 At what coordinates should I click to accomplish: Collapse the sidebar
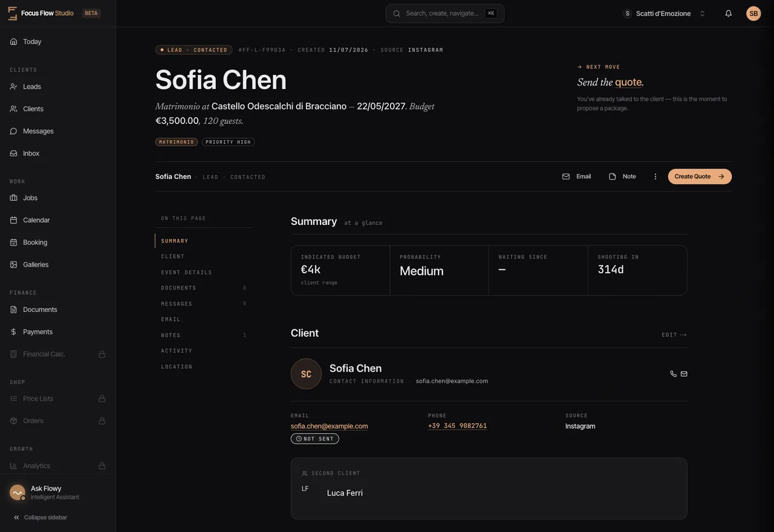click(41, 517)
